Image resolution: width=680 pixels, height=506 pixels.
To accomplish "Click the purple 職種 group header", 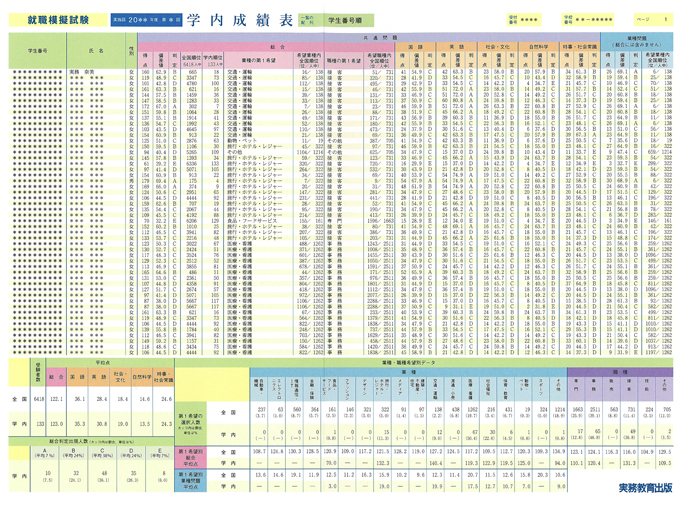I will click(x=621, y=372).
